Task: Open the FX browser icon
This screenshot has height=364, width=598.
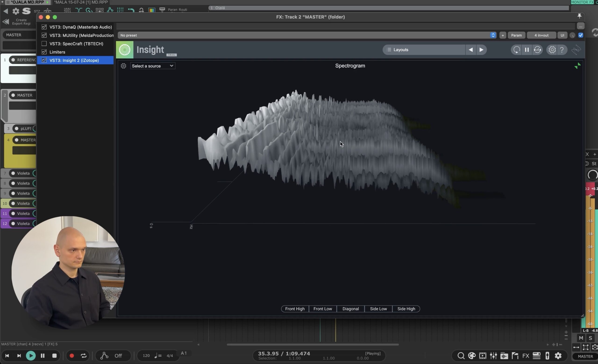Action: coord(526,356)
